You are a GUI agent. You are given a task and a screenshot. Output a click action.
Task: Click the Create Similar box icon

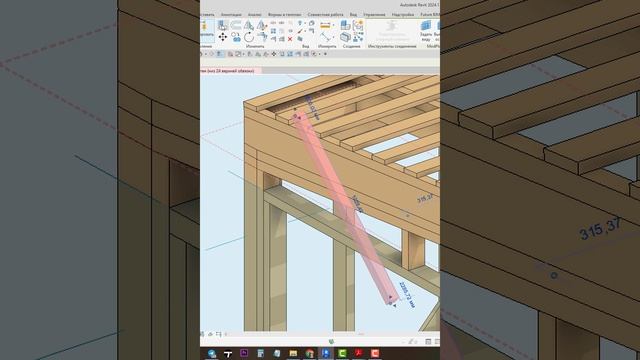[x=345, y=37]
